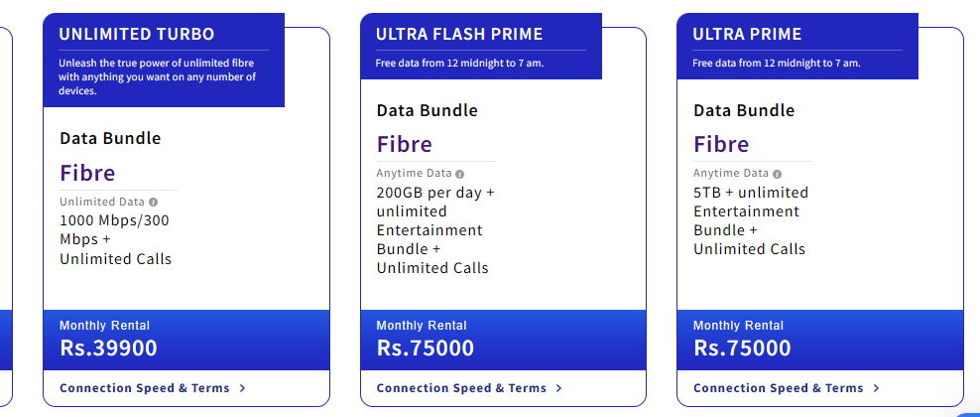The image size is (980, 417).
Task: Click Fibre heading in Unlimited Turbo card
Action: point(87,173)
